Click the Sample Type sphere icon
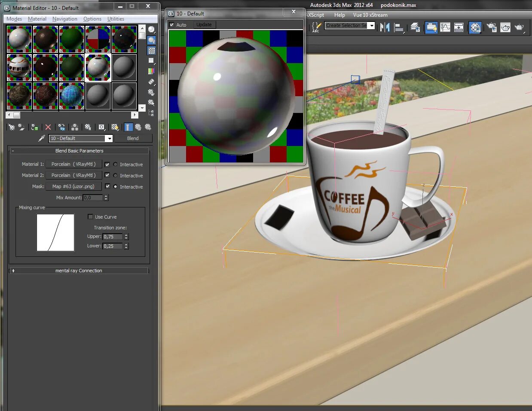532x411 pixels. tap(151, 30)
